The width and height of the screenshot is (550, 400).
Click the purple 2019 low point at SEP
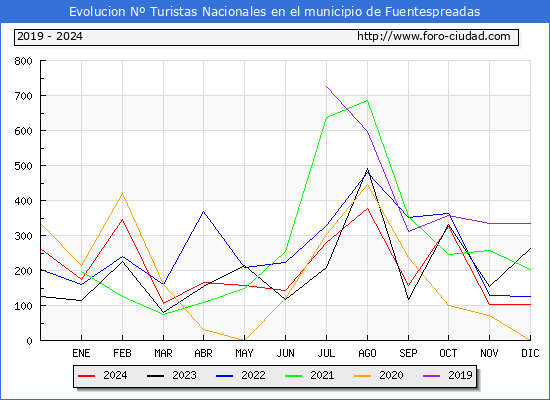click(408, 232)
